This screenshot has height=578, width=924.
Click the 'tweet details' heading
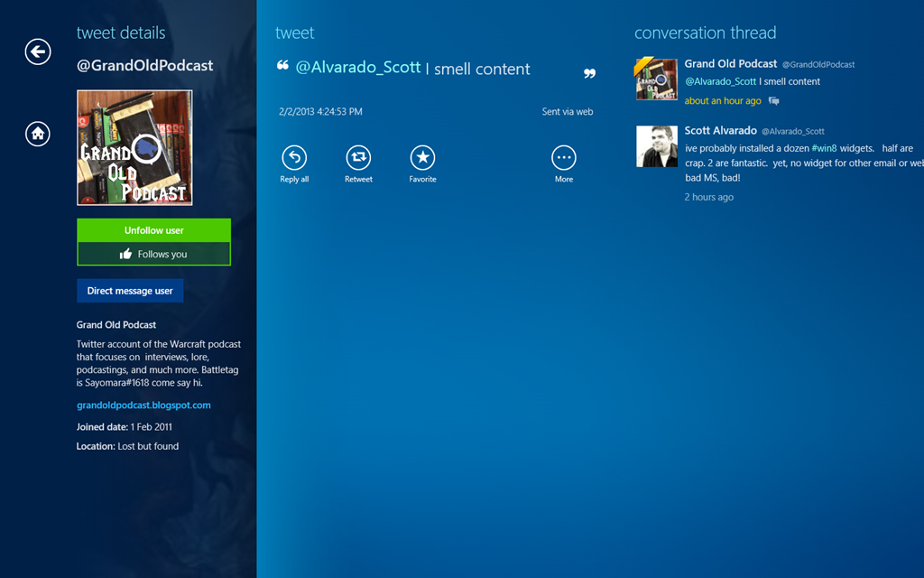(x=121, y=33)
